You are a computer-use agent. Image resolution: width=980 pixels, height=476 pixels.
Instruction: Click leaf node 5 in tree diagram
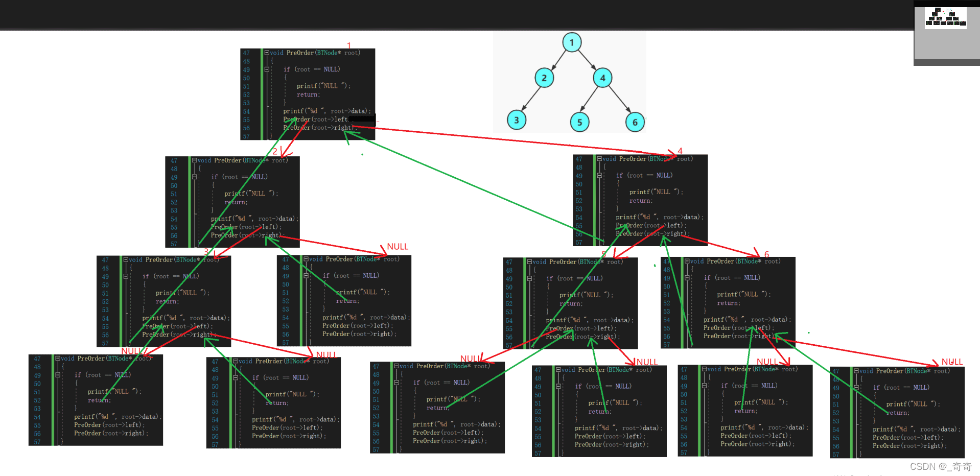tap(579, 122)
